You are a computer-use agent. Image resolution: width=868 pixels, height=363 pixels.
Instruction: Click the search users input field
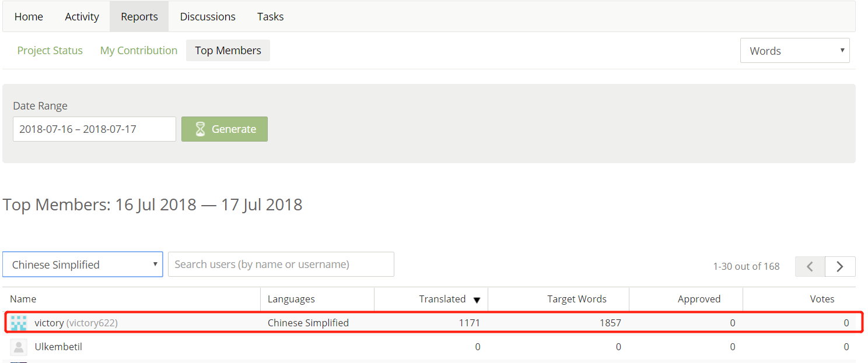click(281, 264)
